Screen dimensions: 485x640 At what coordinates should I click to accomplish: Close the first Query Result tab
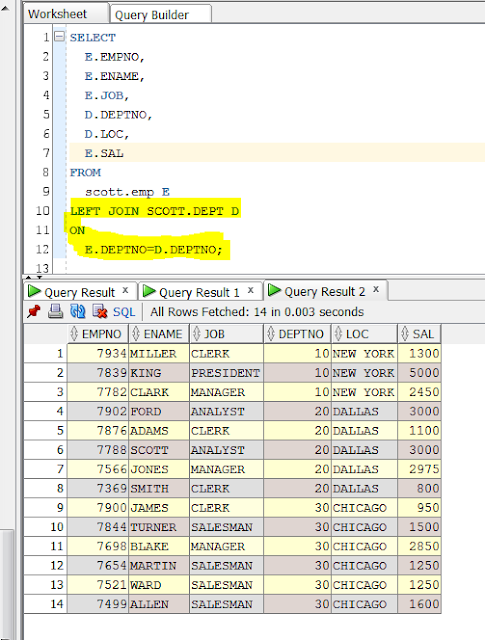(x=125, y=290)
